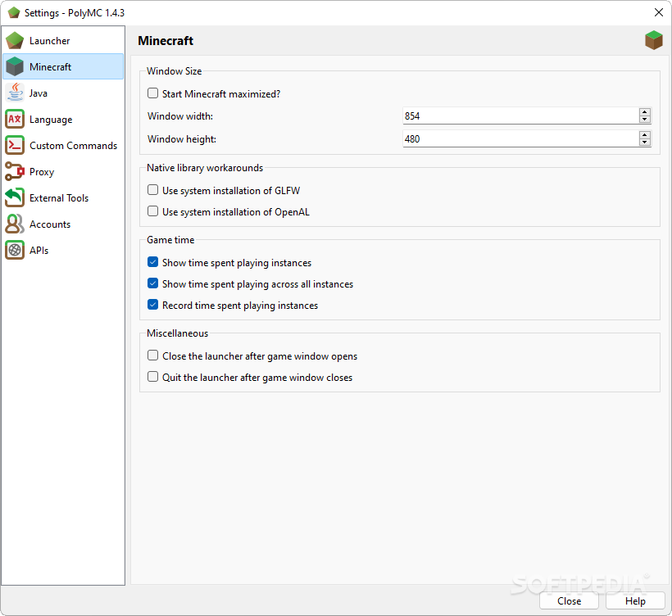Screen dimensions: 672x616
Task: Open the External Tools arrow icon
Action: [x=15, y=198]
